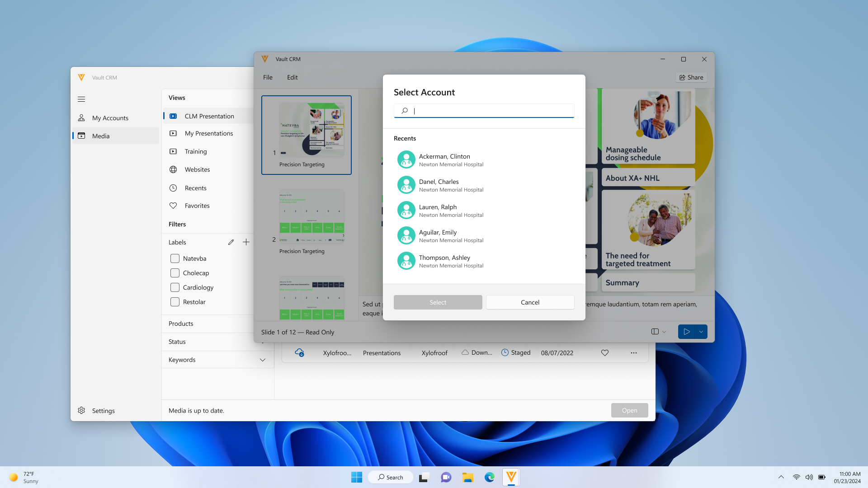This screenshot has width=868, height=488.
Task: Open Microsoft Edge from the taskbar
Action: [x=490, y=477]
